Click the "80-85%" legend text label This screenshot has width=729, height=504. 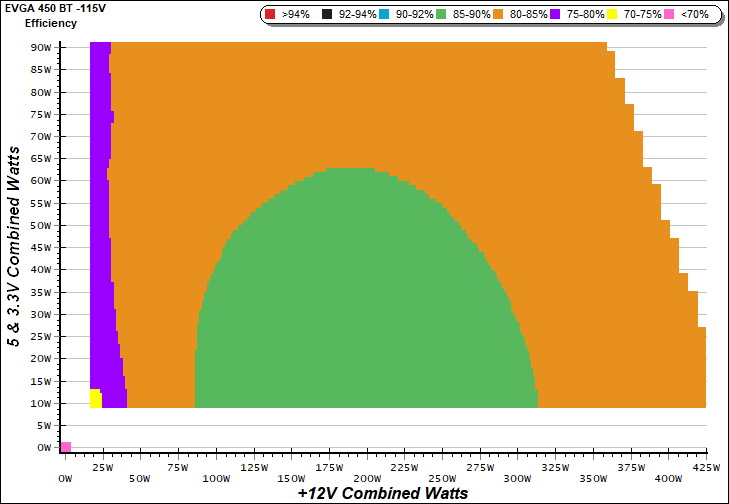(x=527, y=15)
